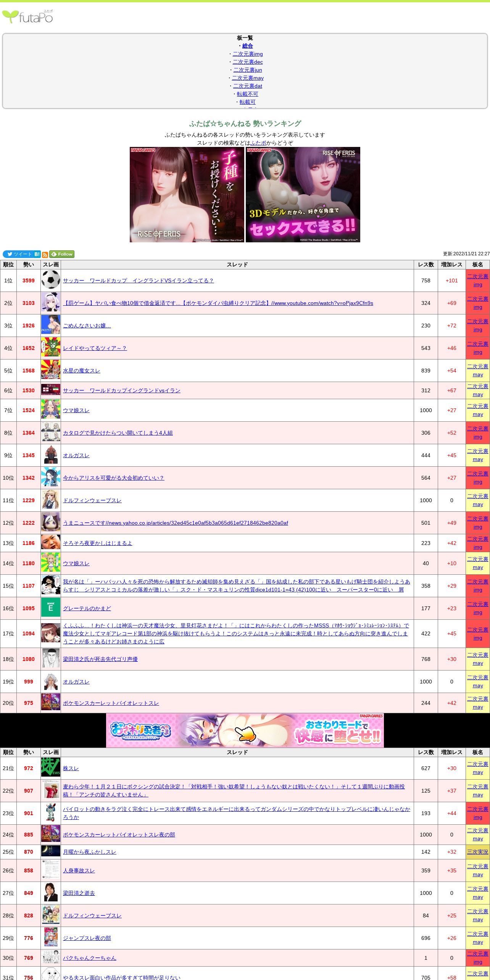Open the 【罰ゲーム】ヤバい食べ物10個 thread link
This screenshot has height=980, width=490.
point(218,303)
